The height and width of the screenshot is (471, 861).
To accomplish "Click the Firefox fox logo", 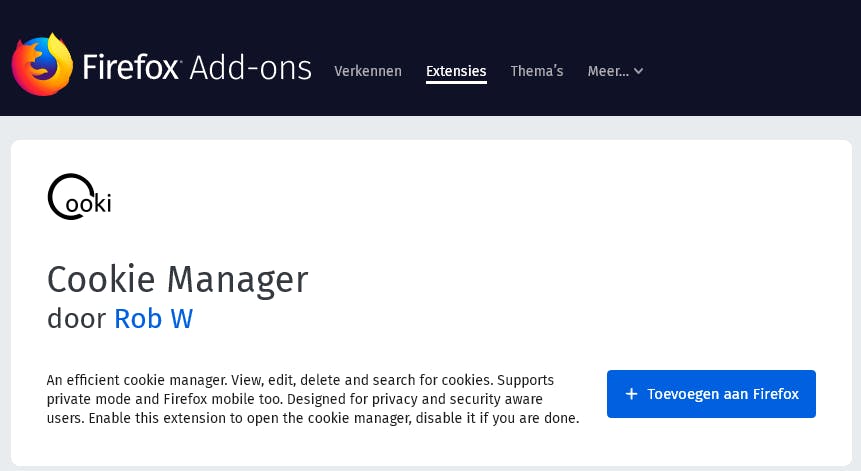I will click(42, 65).
